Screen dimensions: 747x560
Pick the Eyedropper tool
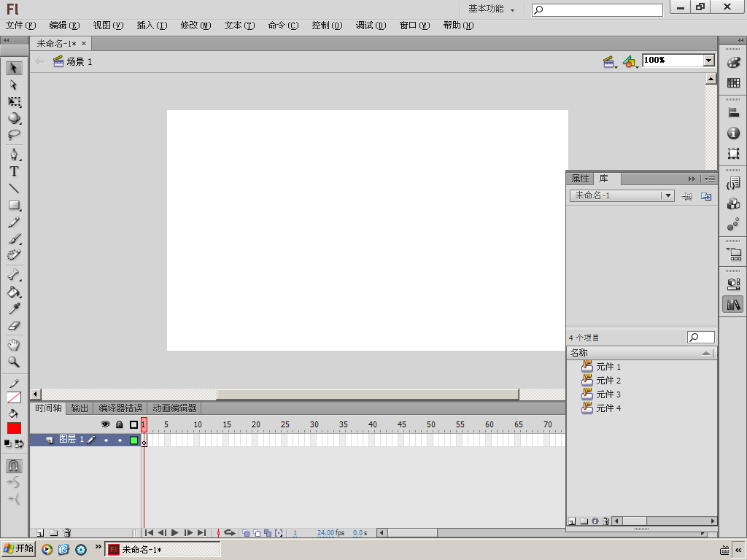[14, 309]
